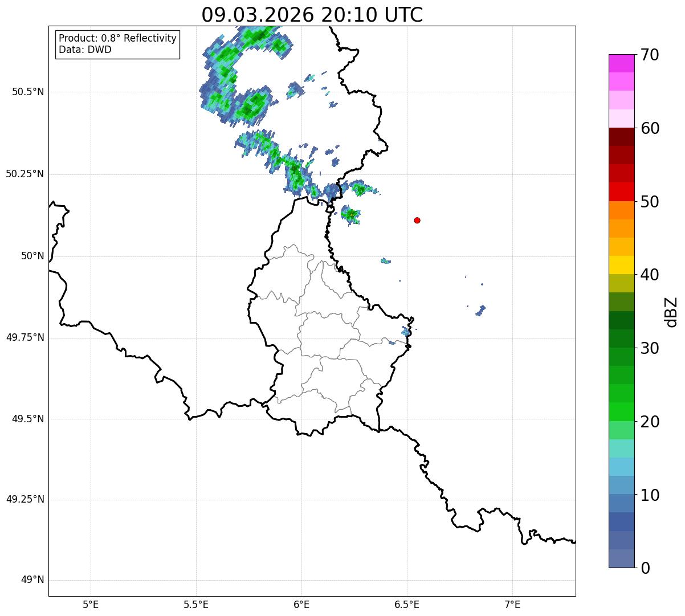Click the 50.25°N latitude label

tap(25, 174)
